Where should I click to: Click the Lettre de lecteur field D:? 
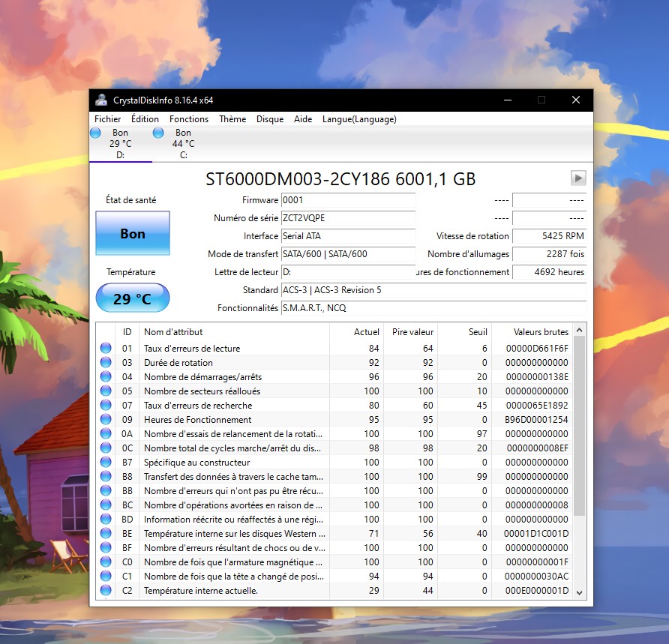(348, 272)
